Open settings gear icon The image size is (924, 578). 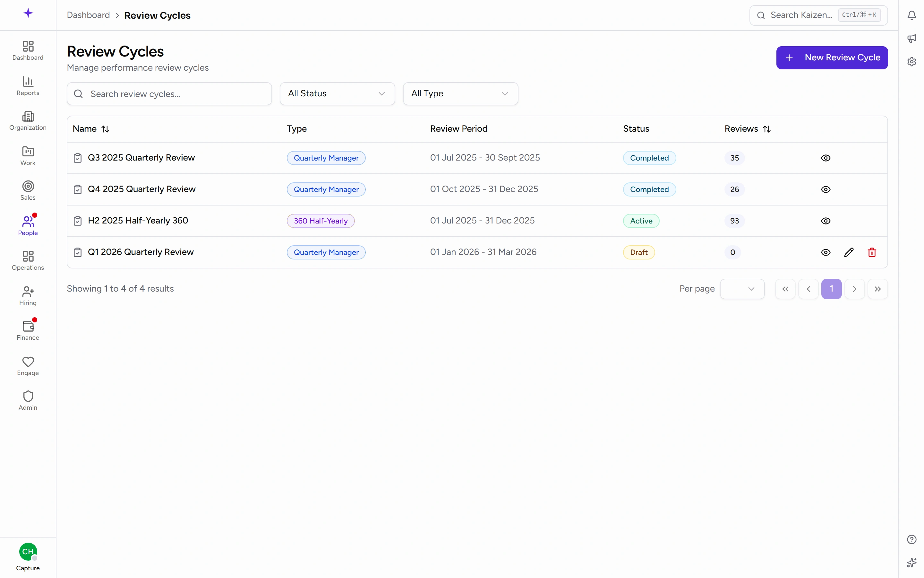pos(911,62)
